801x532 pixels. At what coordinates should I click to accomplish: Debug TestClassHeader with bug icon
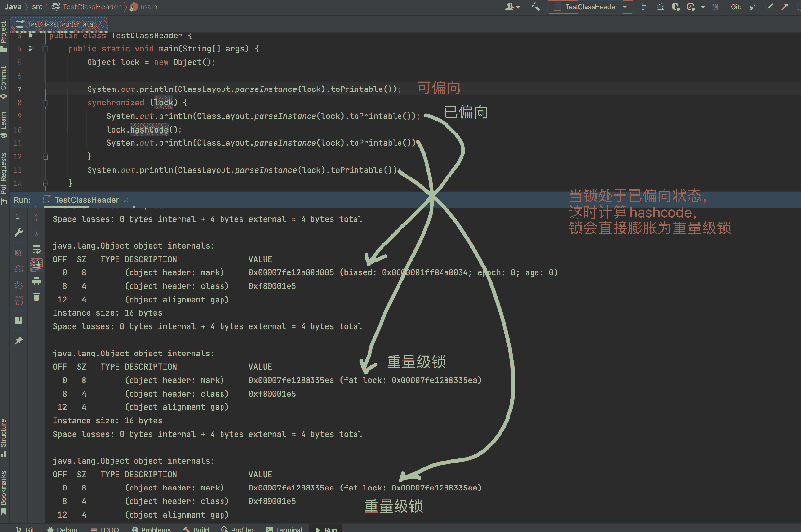tap(661, 7)
